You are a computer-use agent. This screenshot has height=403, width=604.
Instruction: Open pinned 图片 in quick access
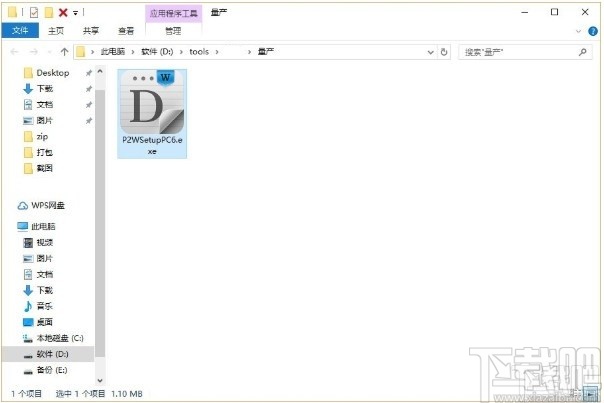(x=45, y=121)
